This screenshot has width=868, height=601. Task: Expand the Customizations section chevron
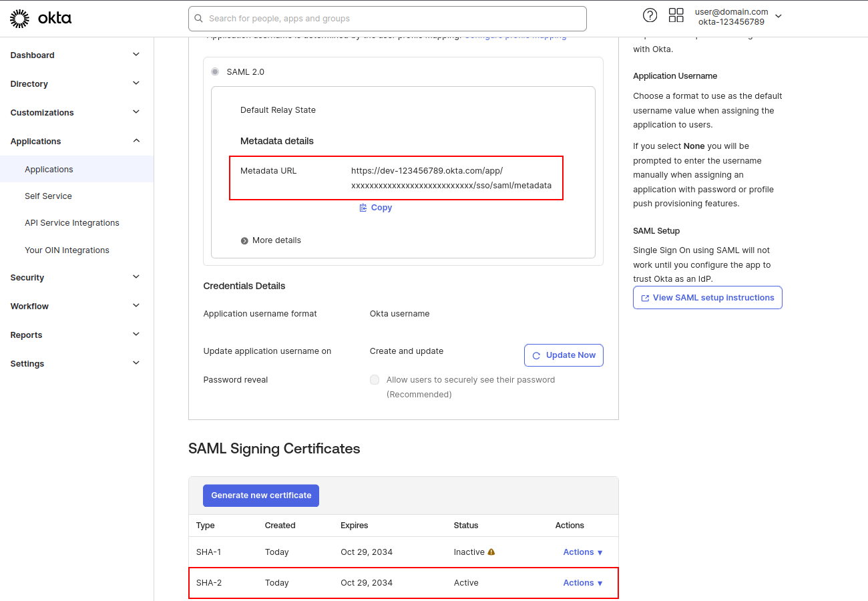pos(136,112)
